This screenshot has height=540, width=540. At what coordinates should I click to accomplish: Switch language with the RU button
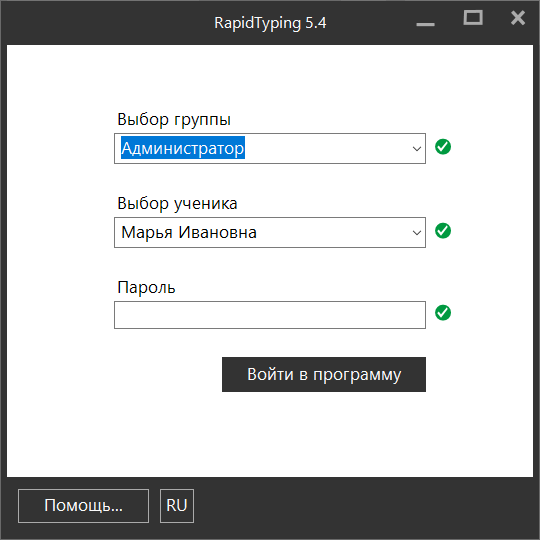(177, 506)
